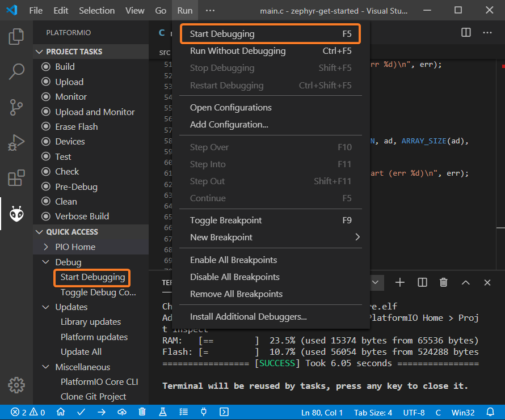This screenshot has height=420, width=505.
Task: Choose Install Additional Debuggers... entry
Action: pyautogui.click(x=270, y=317)
